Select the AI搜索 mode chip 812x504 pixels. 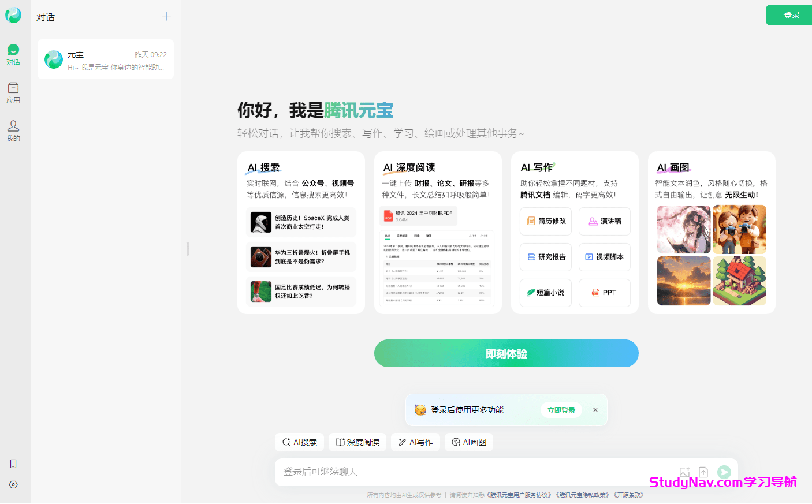299,442
